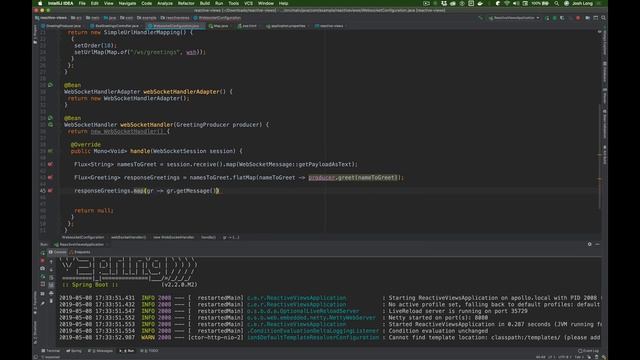Open the ws.html editor tab
640x360 pixels.
[247, 26]
